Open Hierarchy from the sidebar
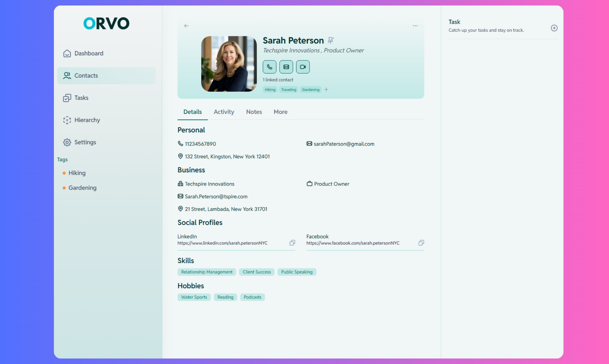 106,120
